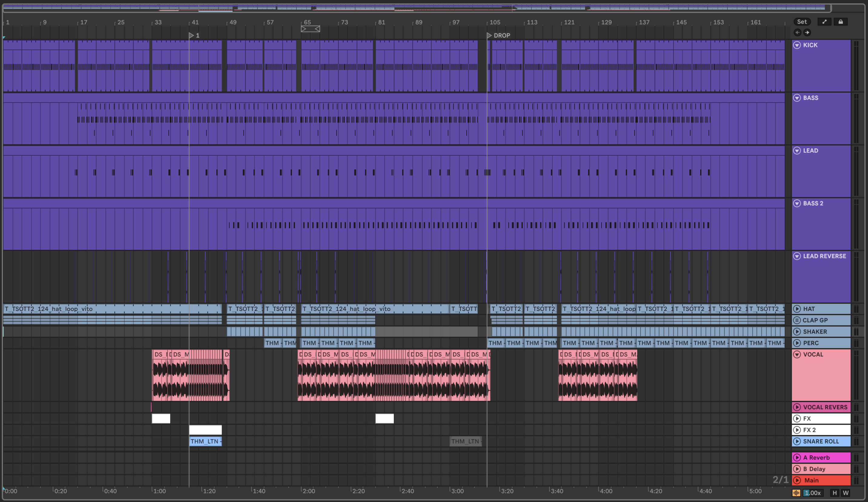Screen dimensions: 868x502
Task: Select the second white FX clip
Action: coord(384,418)
